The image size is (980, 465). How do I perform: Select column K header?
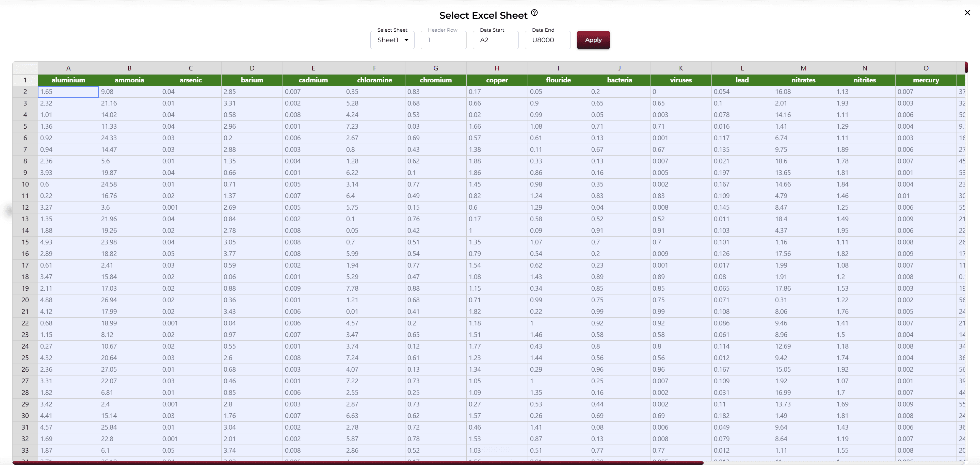click(x=681, y=68)
